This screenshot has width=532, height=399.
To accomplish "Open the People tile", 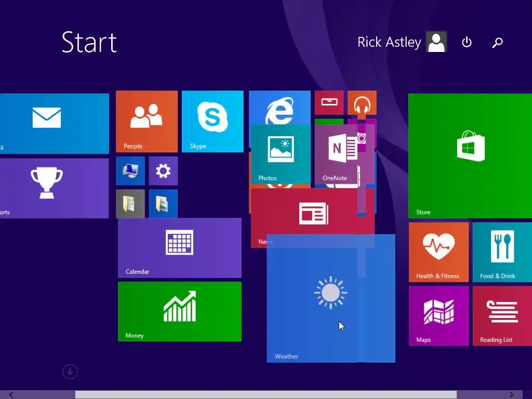I will [147, 121].
